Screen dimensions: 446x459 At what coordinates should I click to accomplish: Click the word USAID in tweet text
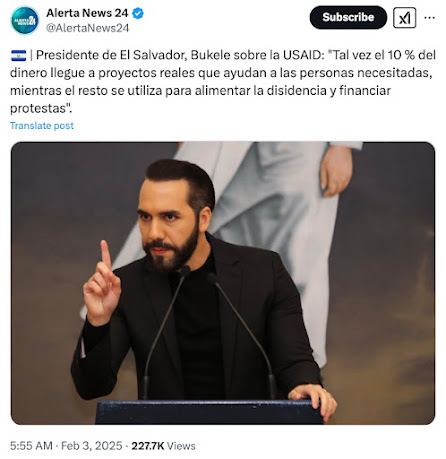(x=302, y=55)
